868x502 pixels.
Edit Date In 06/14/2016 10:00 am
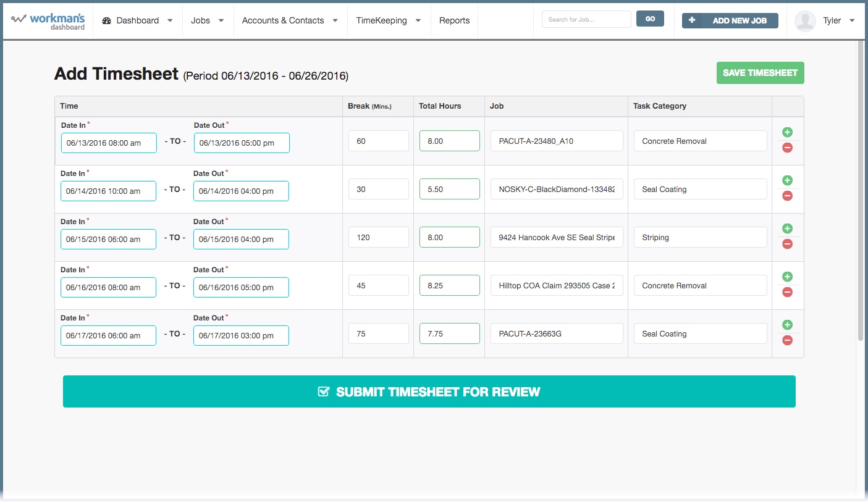[108, 191]
